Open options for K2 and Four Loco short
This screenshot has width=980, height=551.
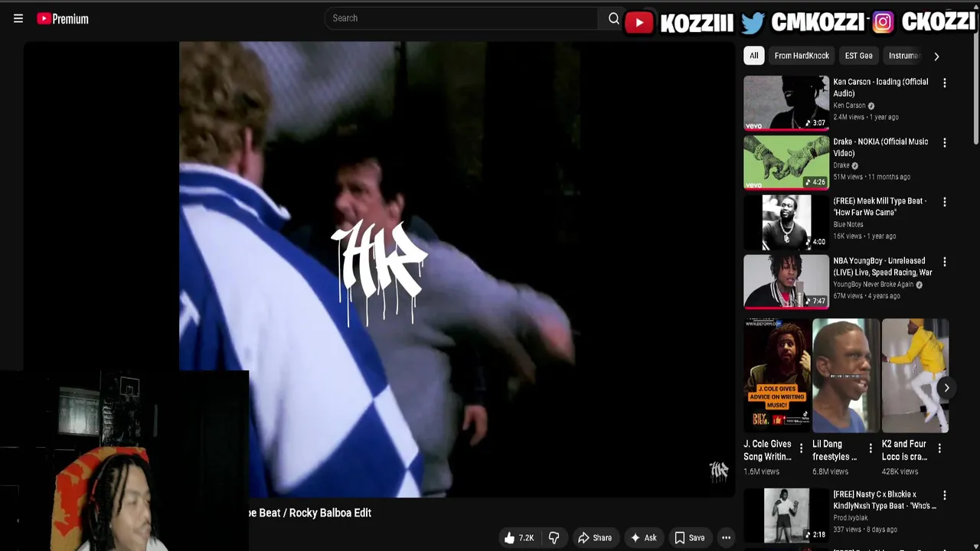[939, 448]
